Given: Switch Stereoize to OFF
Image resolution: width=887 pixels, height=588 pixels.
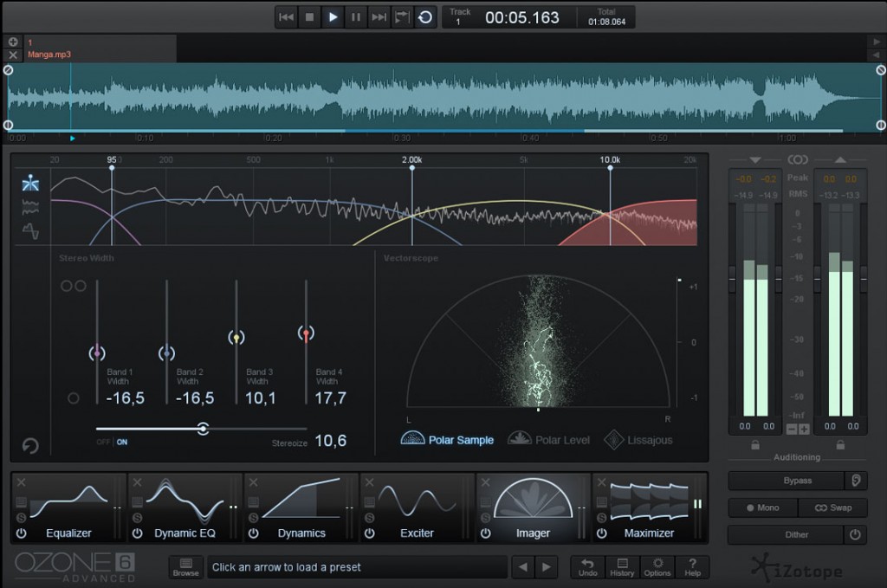Looking at the screenshot, I should (103, 443).
